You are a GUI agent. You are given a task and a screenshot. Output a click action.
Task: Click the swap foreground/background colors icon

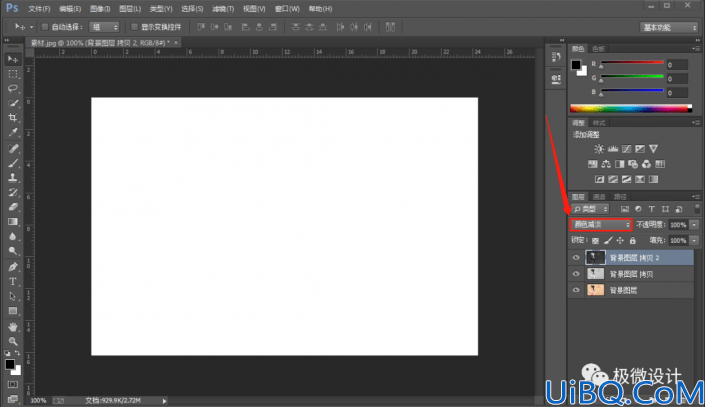(x=17, y=353)
